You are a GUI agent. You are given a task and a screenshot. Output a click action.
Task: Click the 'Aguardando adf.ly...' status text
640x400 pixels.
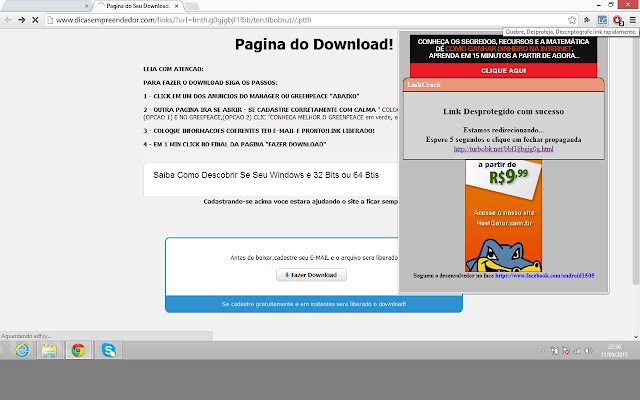26,336
